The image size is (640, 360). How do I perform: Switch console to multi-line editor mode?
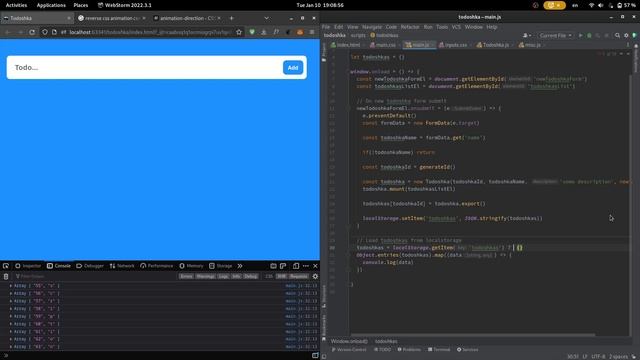pyautogui.click(x=315, y=356)
